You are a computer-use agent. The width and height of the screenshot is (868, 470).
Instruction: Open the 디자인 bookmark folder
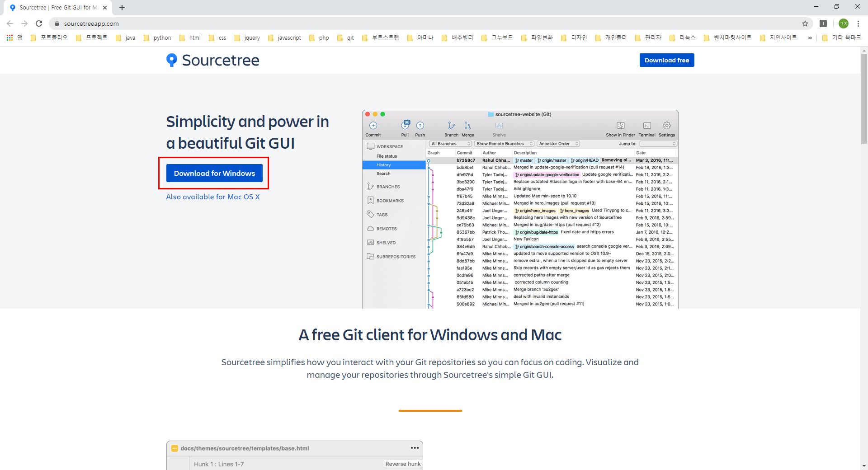(x=574, y=38)
